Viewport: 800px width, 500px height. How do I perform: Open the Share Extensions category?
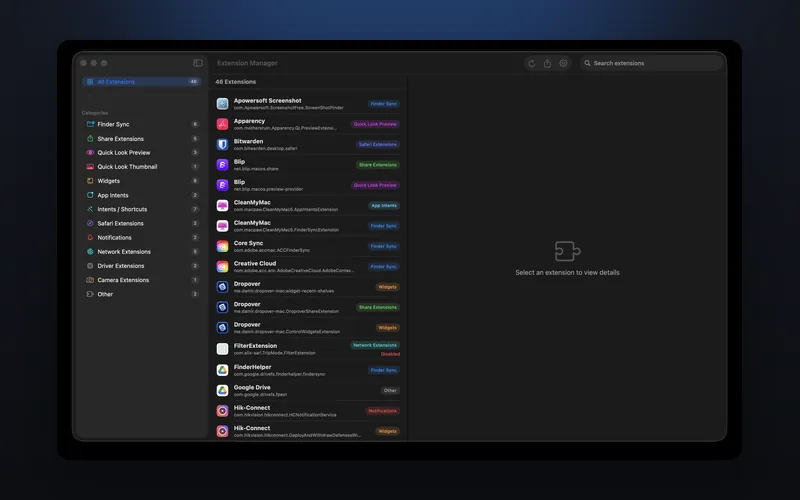(x=141, y=139)
